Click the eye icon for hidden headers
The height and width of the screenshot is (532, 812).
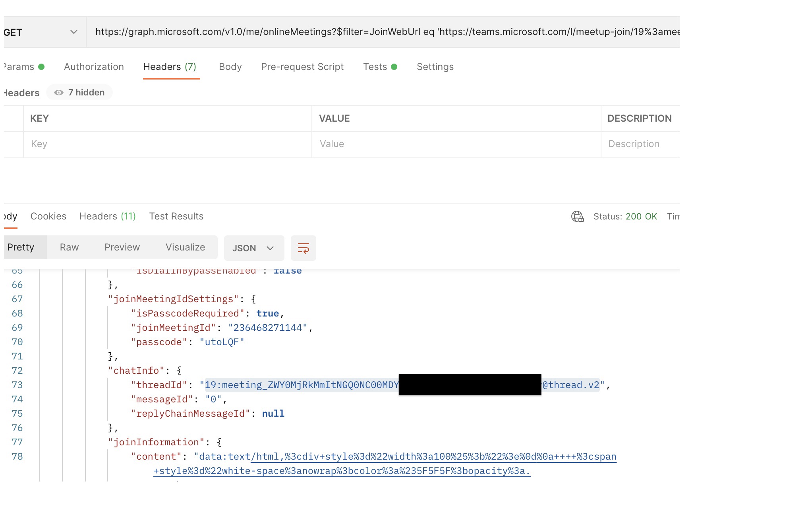point(59,93)
